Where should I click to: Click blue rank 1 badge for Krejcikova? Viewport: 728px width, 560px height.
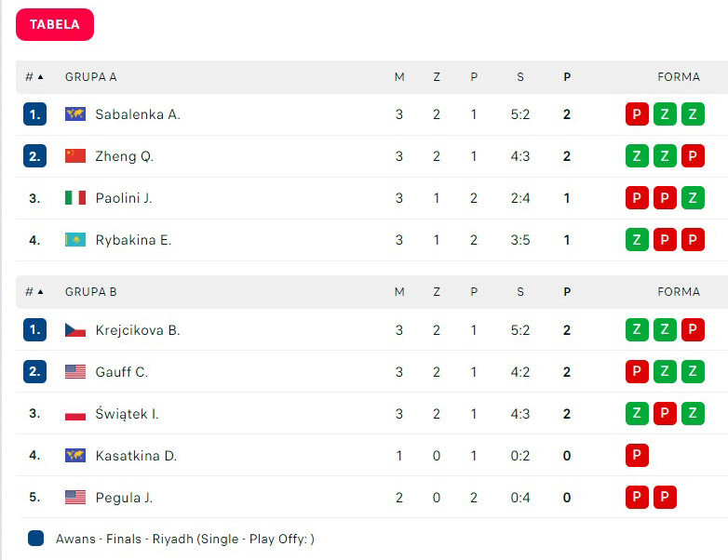[x=34, y=330]
